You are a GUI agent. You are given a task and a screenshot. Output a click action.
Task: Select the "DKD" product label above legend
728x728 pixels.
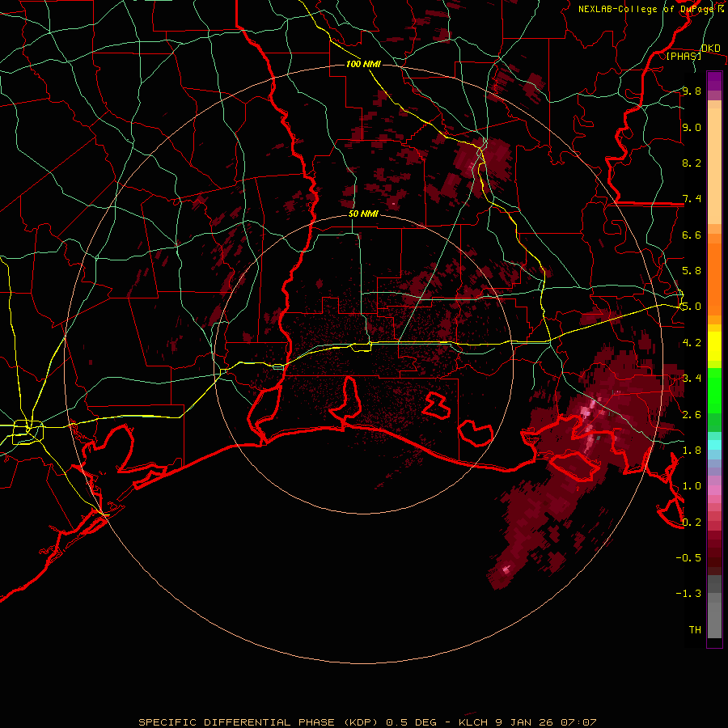[711, 49]
